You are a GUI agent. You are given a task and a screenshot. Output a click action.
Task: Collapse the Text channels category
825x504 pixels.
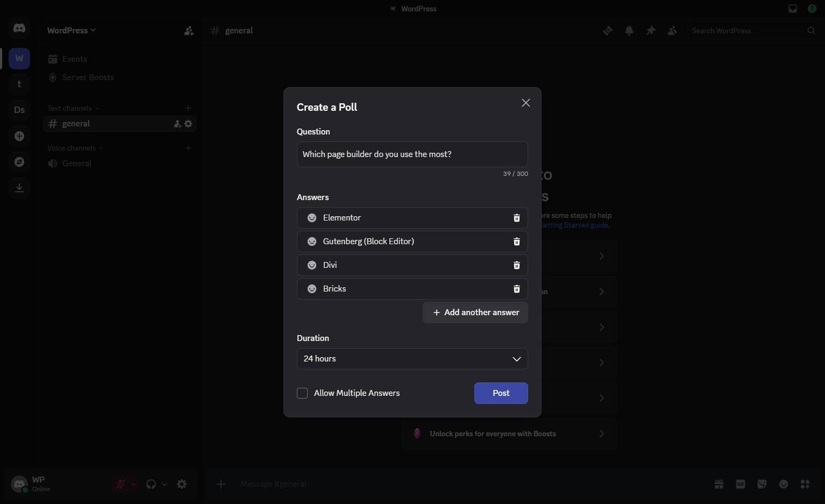pyautogui.click(x=73, y=108)
